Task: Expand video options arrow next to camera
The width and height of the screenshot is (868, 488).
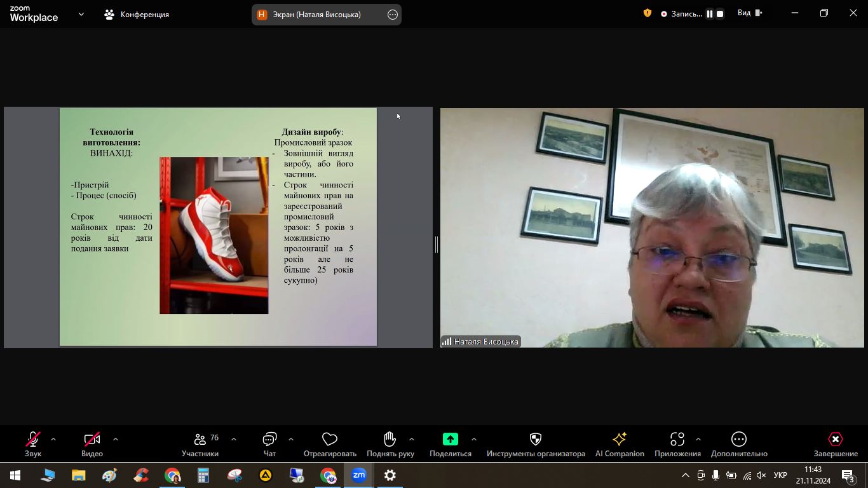Action: click(x=116, y=439)
